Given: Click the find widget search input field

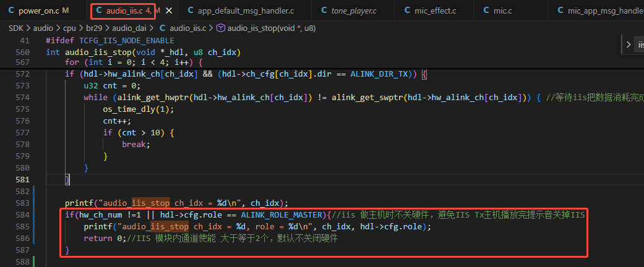Looking at the screenshot, I should pos(640,44).
